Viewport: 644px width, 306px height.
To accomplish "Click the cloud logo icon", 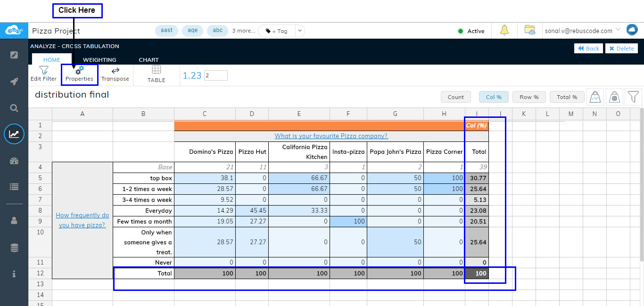I will 14,31.
